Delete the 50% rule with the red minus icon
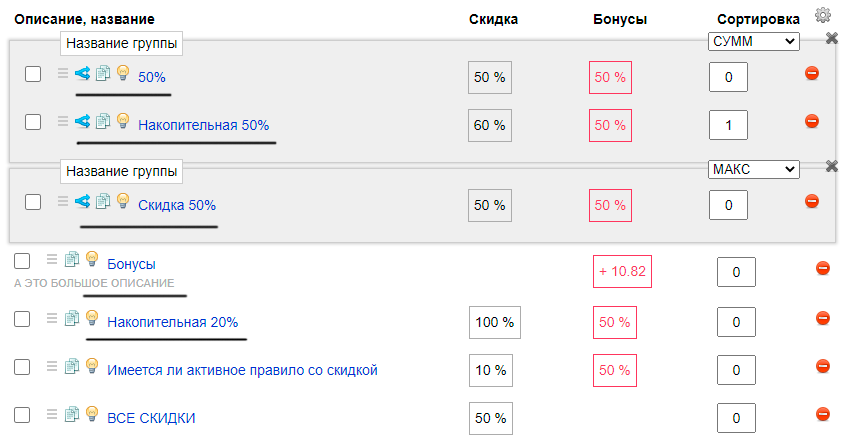This screenshot has width=846, height=440. tap(811, 73)
